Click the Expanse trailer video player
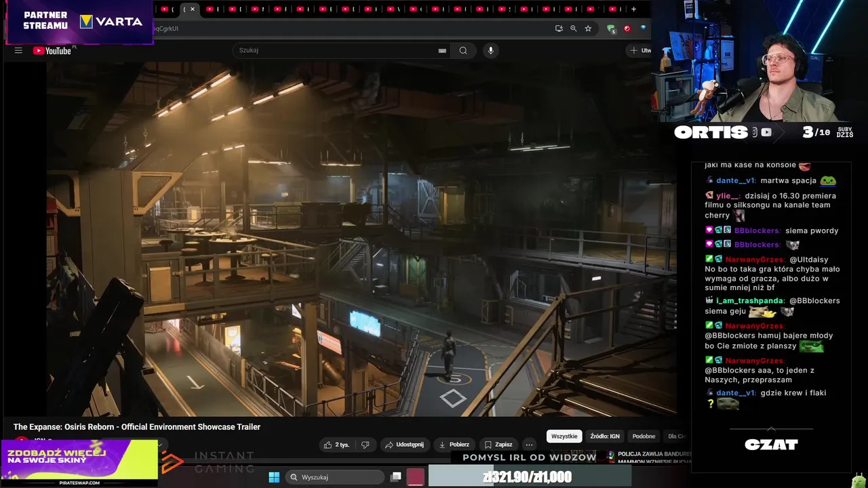The height and width of the screenshot is (488, 868). (361, 239)
